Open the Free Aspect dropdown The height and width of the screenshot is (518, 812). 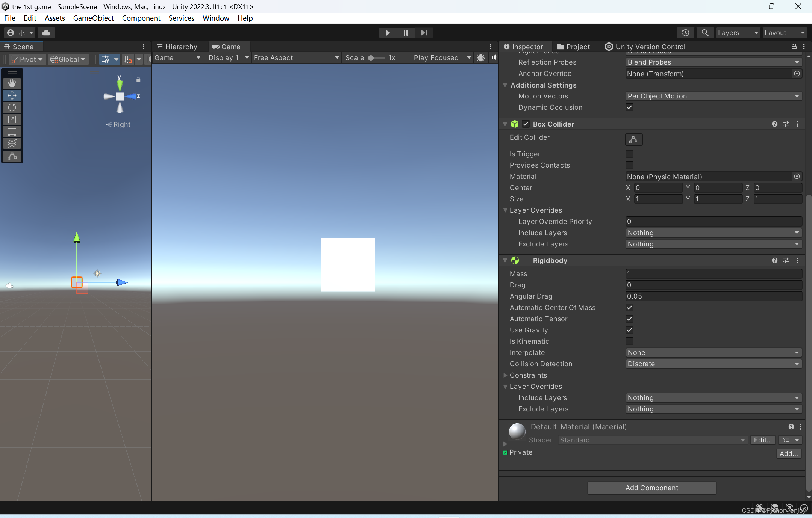point(296,57)
